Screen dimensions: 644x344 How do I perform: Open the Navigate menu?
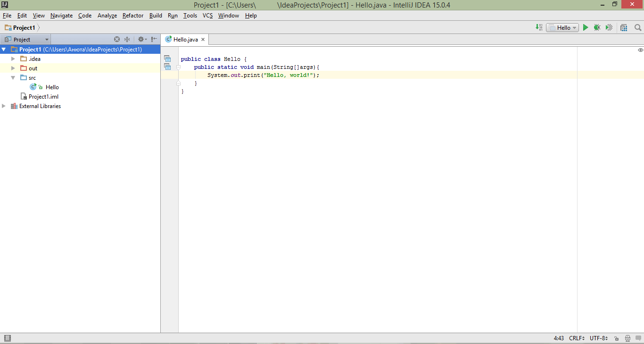(x=62, y=16)
